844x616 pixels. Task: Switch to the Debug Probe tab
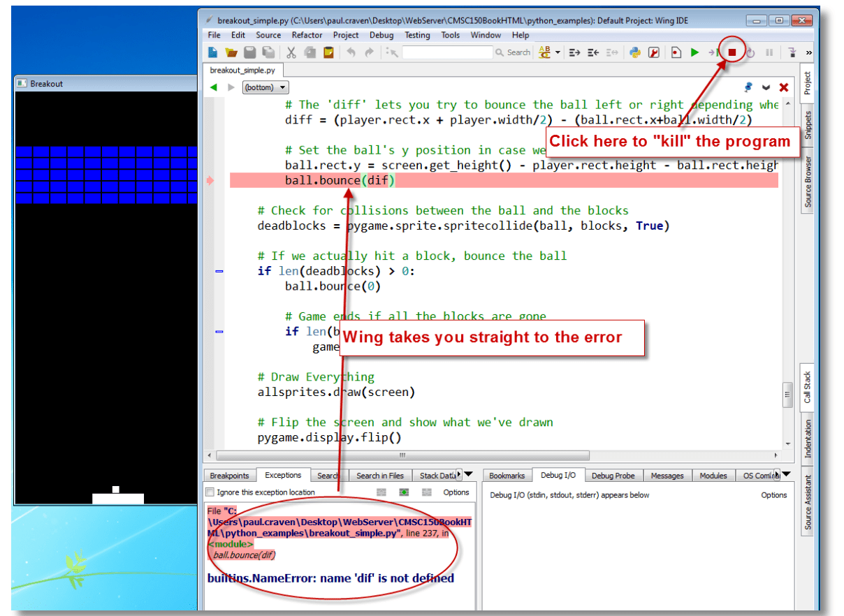613,475
